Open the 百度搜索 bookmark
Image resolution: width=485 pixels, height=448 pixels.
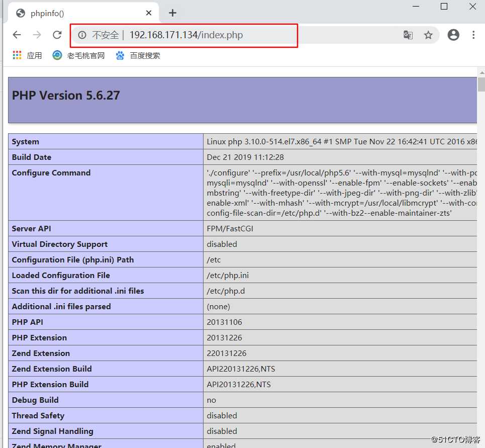pos(138,55)
